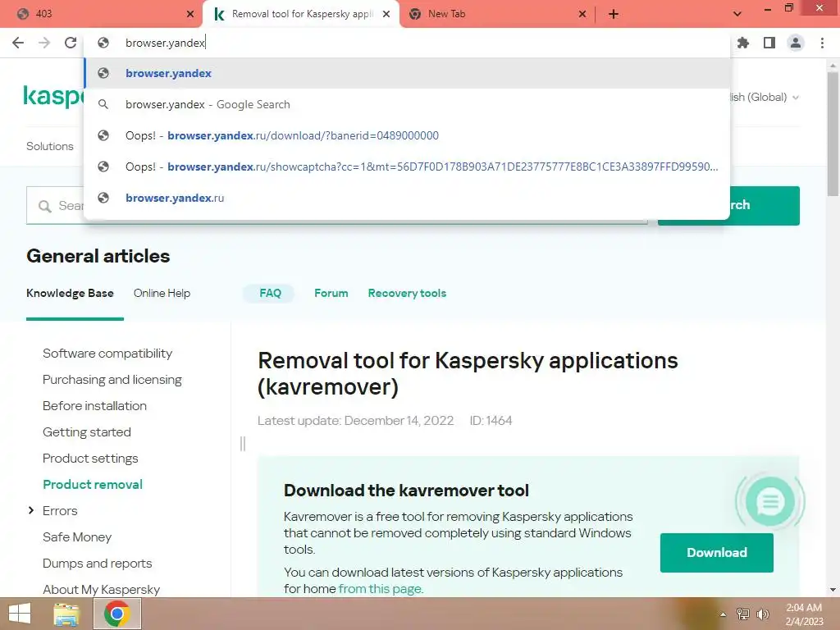Open Before installation in sidebar
Image resolution: width=840 pixels, height=630 pixels.
coord(95,405)
